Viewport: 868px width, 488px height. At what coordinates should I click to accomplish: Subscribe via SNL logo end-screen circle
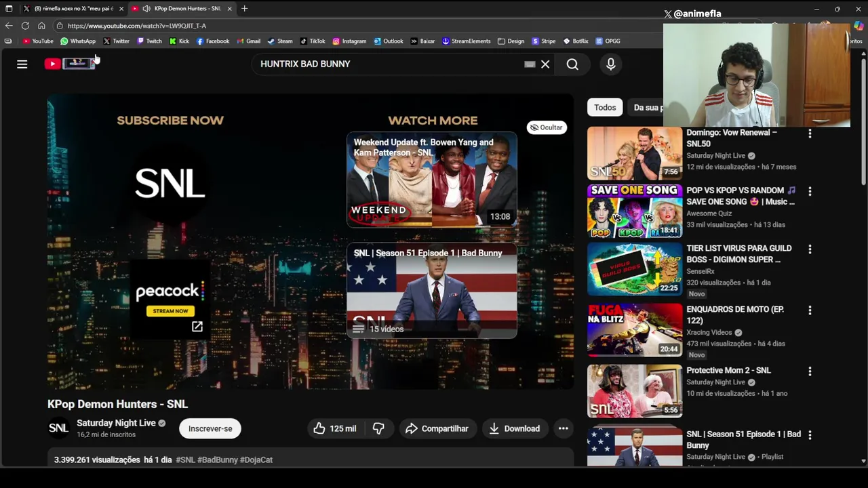pos(170,184)
